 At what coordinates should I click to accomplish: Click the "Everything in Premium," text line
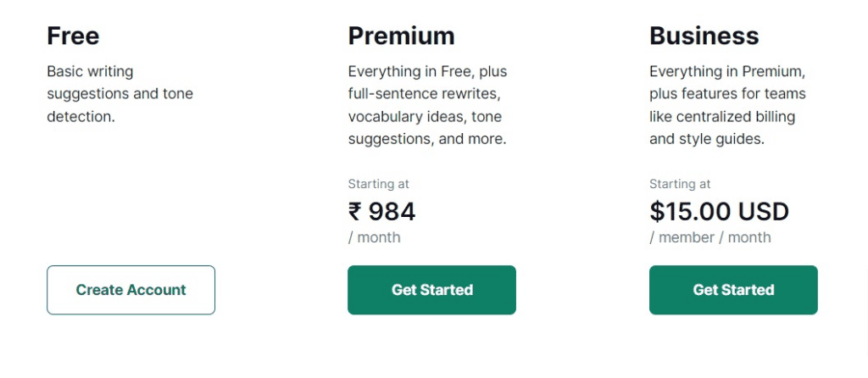click(727, 71)
